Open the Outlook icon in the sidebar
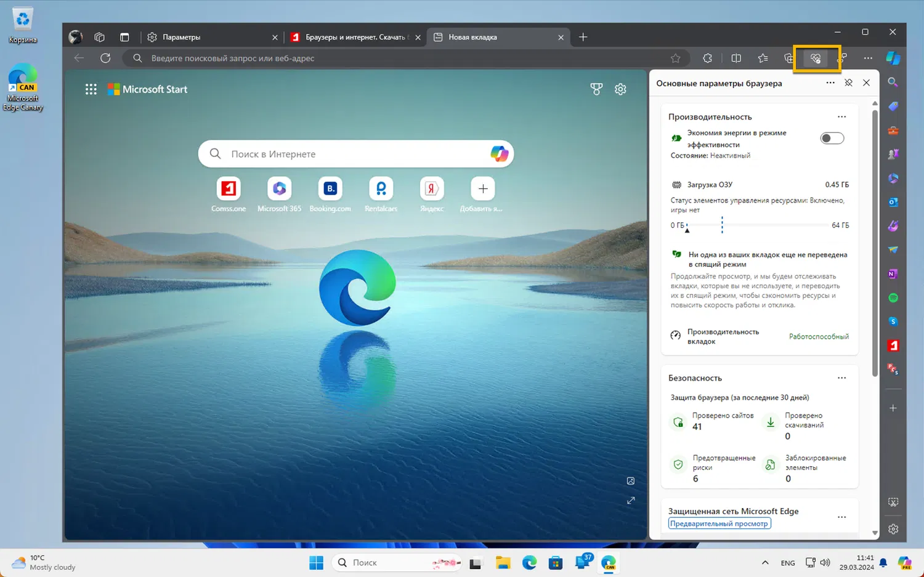 pos(893,202)
